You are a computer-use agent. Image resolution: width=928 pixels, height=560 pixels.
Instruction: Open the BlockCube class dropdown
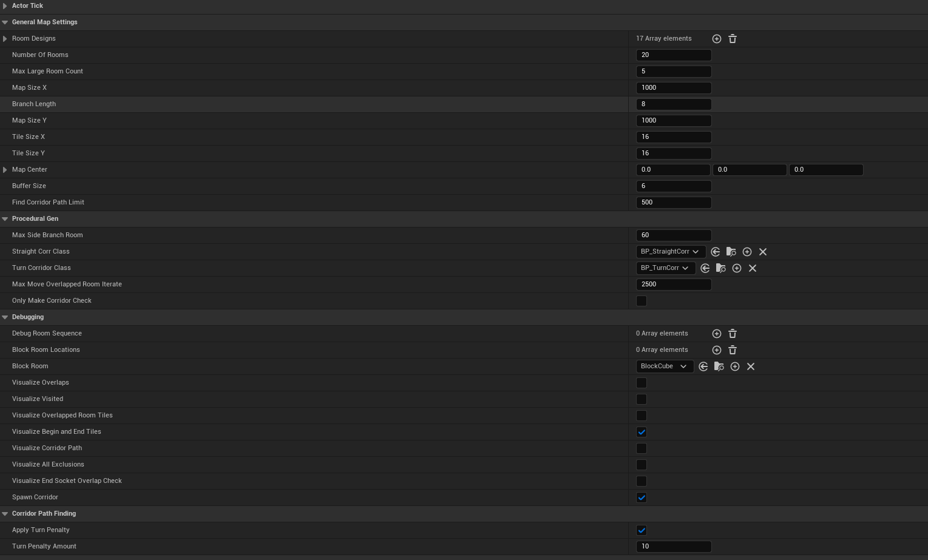pyautogui.click(x=664, y=366)
